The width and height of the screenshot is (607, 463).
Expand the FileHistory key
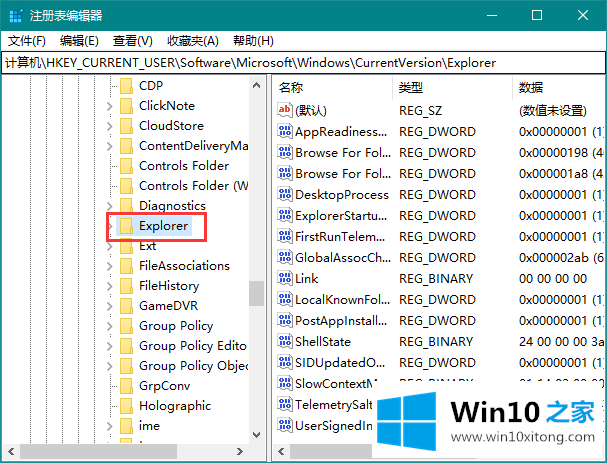[110, 286]
